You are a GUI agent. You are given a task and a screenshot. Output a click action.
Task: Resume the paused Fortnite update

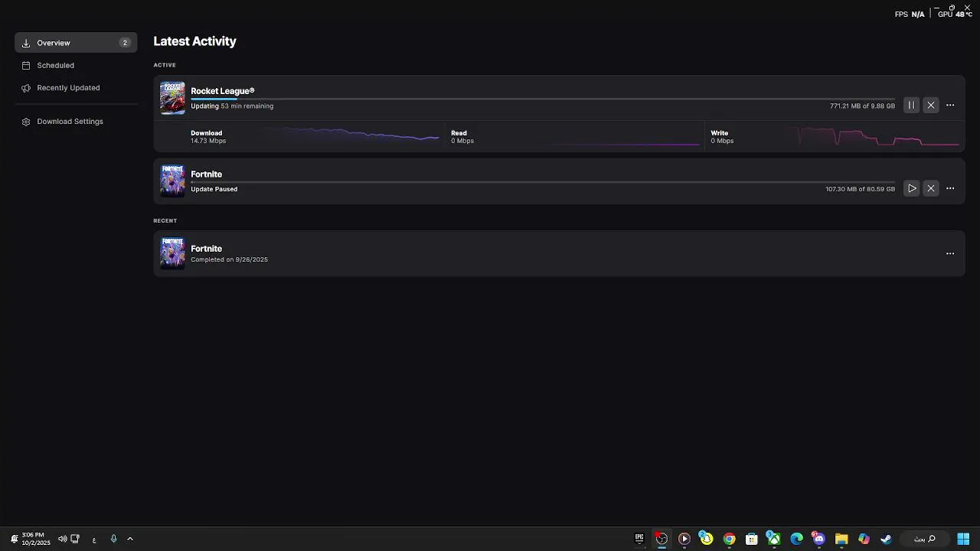911,188
